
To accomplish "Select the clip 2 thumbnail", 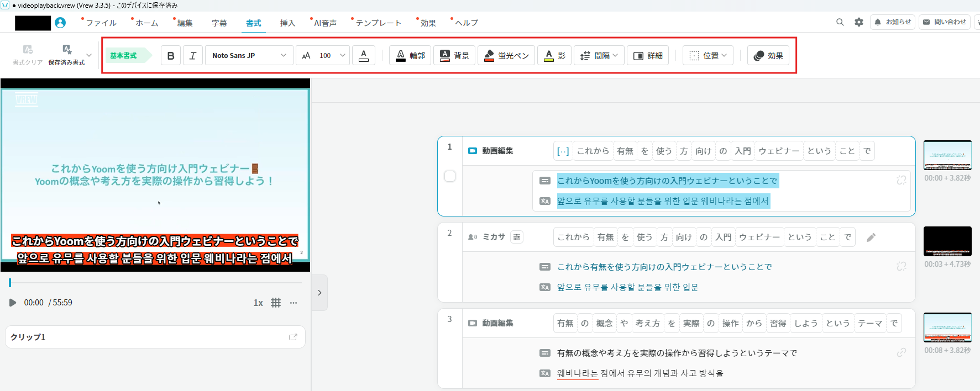I will click(x=947, y=241).
